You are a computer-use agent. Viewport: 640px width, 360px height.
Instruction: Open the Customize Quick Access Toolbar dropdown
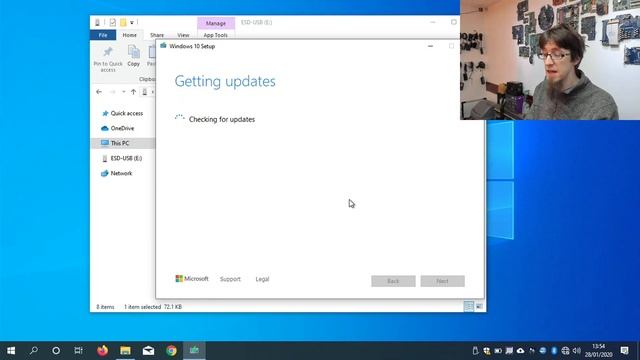(132, 22)
